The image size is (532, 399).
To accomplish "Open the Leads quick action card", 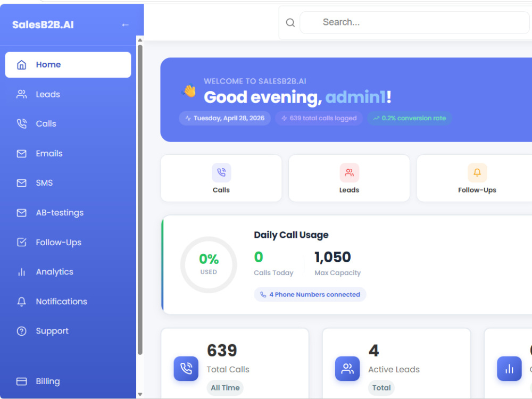I will coord(349,178).
